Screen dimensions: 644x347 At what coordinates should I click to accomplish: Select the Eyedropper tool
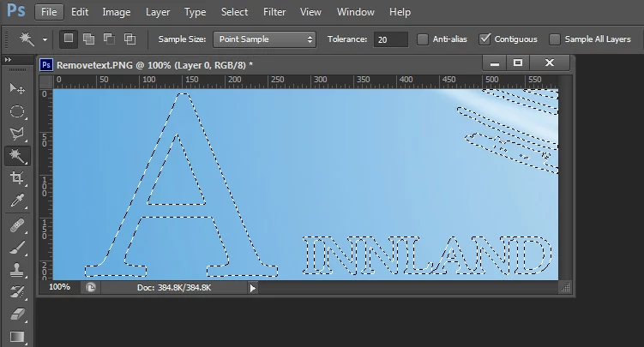pos(17,200)
